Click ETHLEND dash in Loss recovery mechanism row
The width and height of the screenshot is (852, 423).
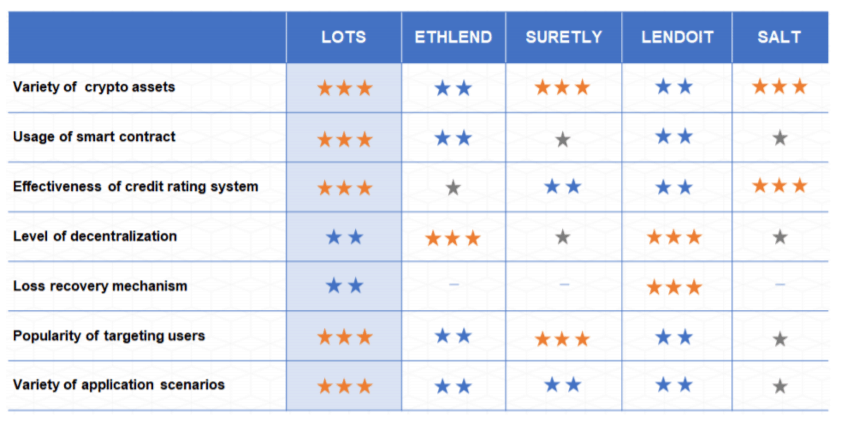coord(453,285)
